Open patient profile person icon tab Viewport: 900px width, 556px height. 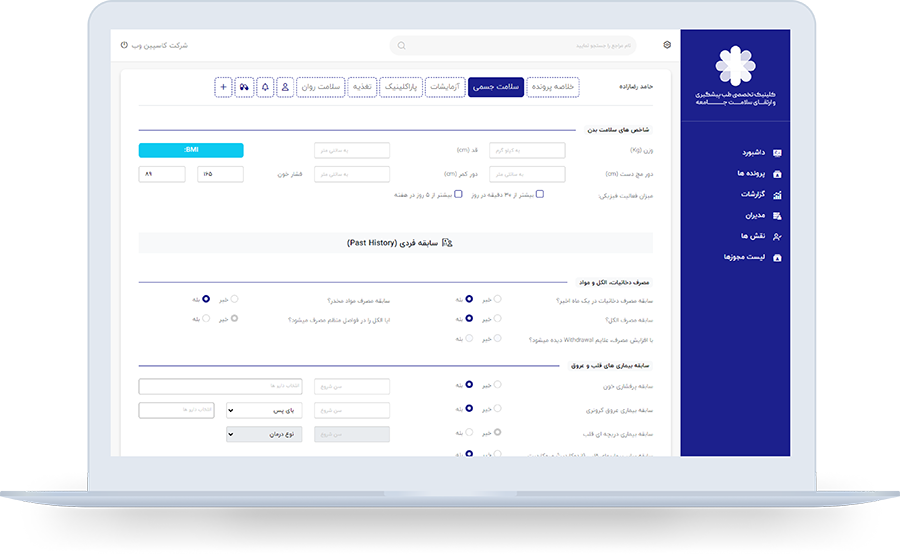pyautogui.click(x=285, y=87)
